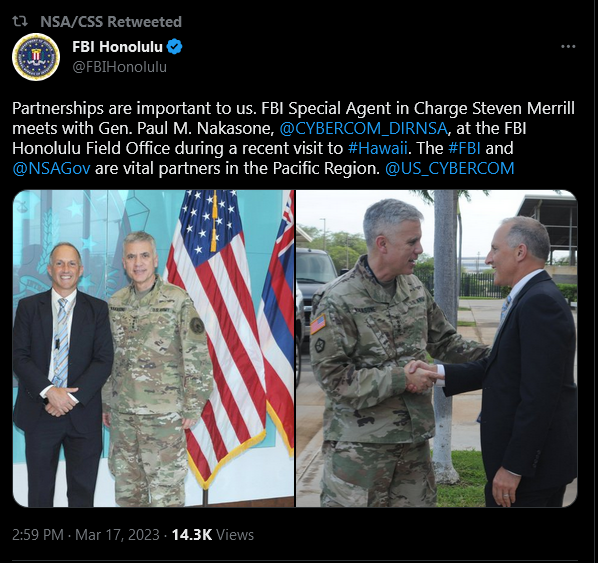The image size is (598, 563).
Task: Open the @NSAGov mention
Action: [x=51, y=168]
